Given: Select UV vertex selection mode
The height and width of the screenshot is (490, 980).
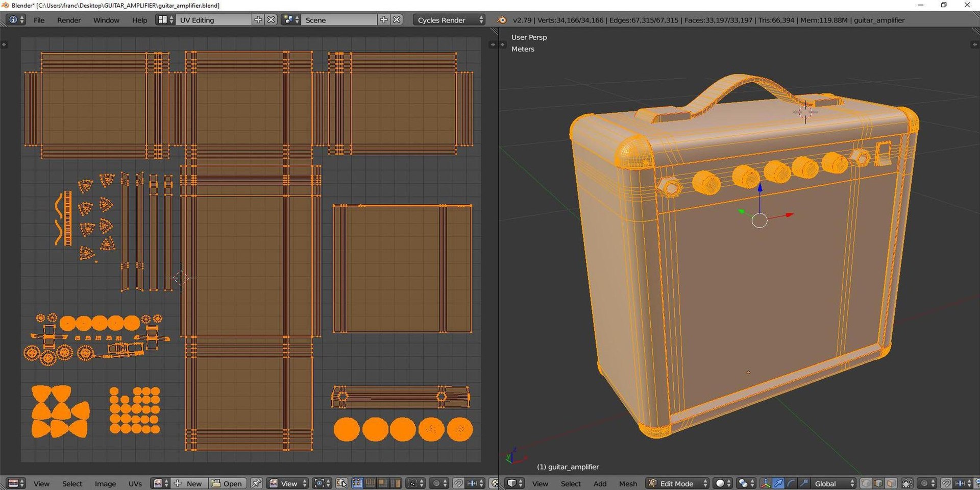Looking at the screenshot, I should (x=357, y=483).
